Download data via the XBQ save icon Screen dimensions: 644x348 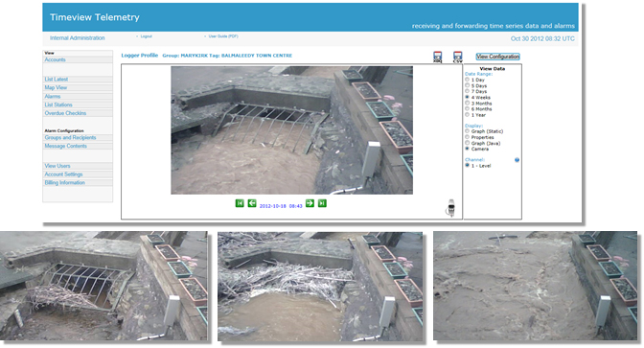437,57
